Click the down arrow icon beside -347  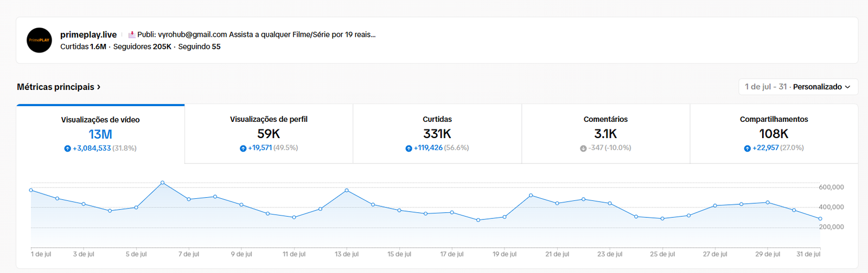pos(583,148)
